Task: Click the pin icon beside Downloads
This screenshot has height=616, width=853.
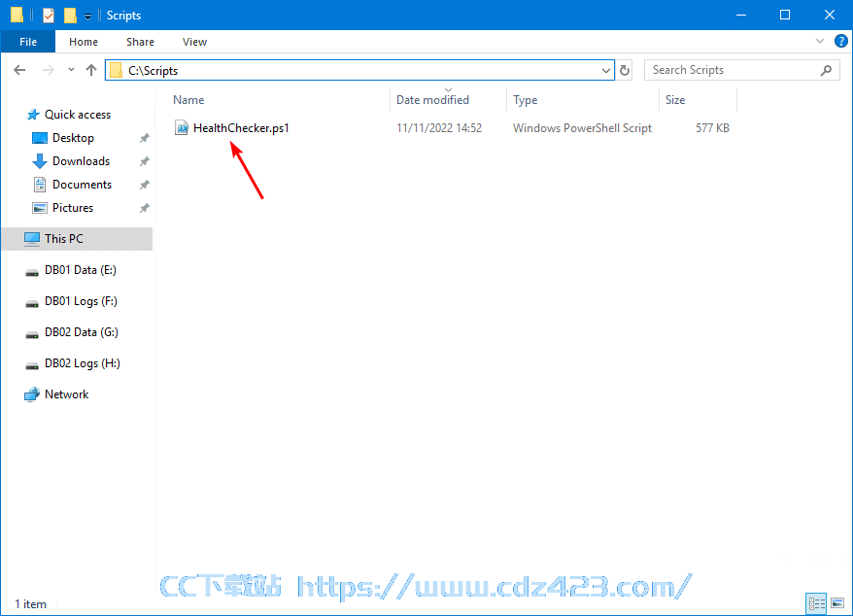Action: 144,161
